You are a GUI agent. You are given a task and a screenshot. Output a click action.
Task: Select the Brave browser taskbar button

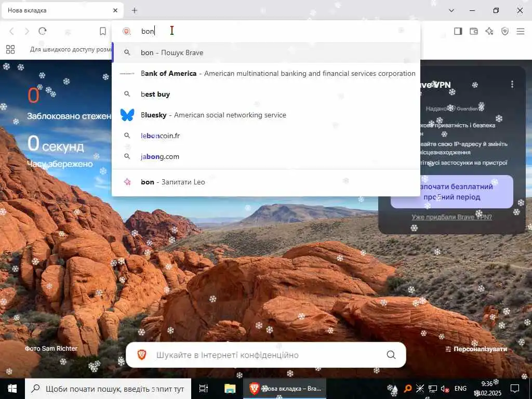(285, 389)
